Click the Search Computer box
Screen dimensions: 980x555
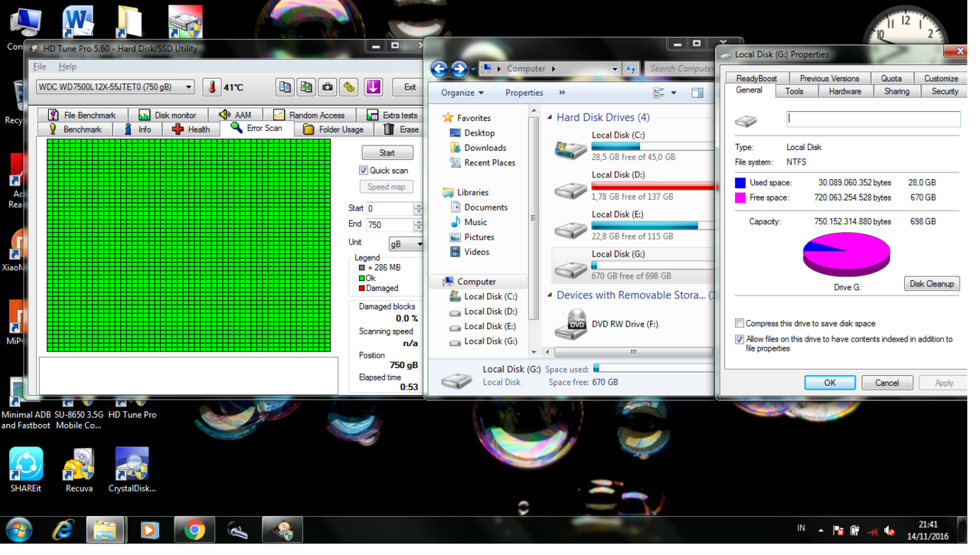tap(680, 69)
